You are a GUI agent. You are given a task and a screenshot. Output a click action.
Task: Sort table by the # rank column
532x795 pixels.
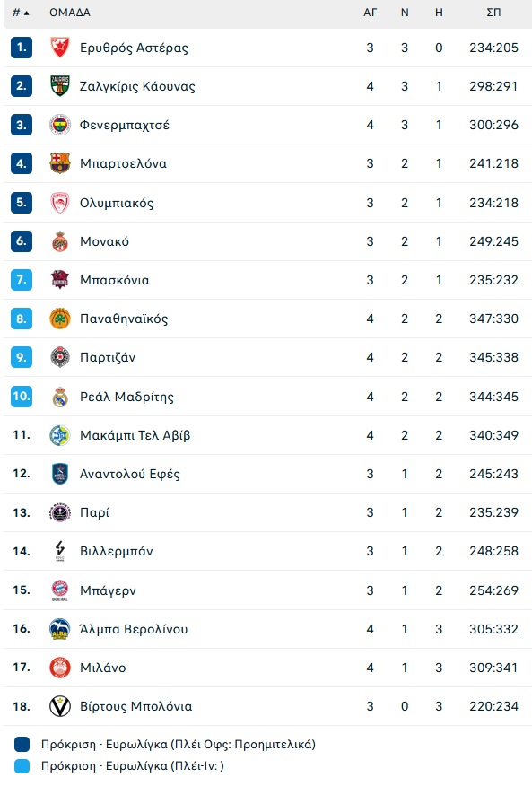[21, 13]
